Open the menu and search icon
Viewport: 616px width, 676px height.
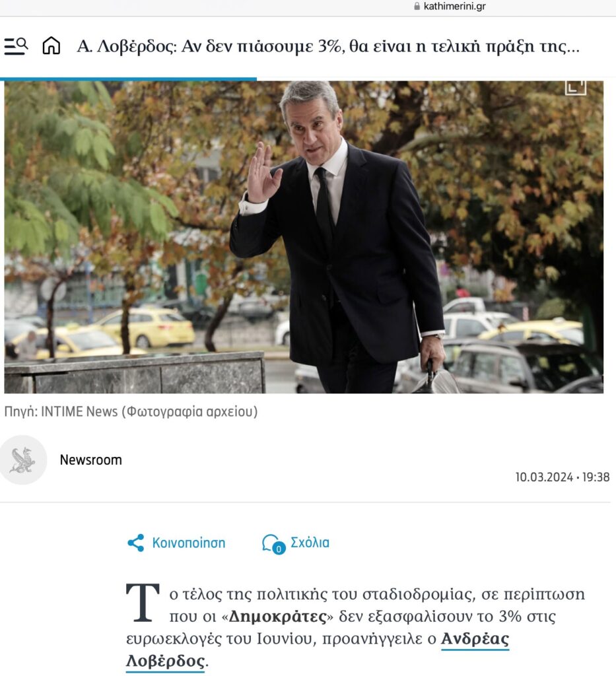pyautogui.click(x=16, y=46)
